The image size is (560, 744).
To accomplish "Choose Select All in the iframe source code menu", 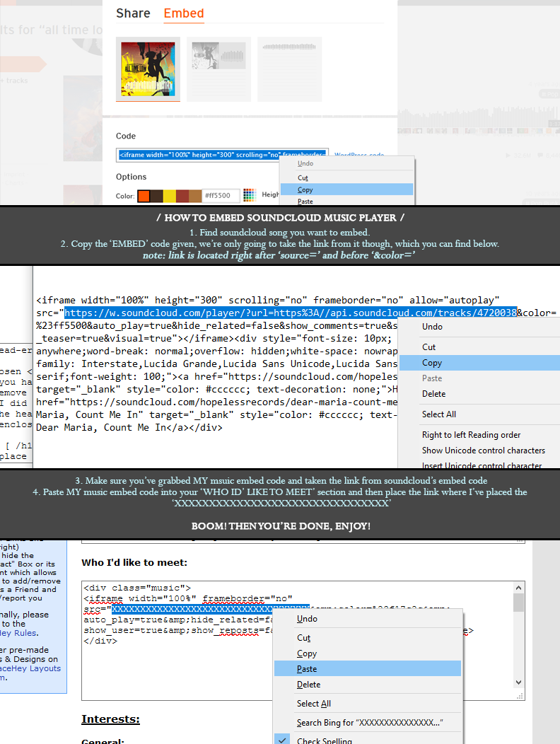I will pos(480,414).
